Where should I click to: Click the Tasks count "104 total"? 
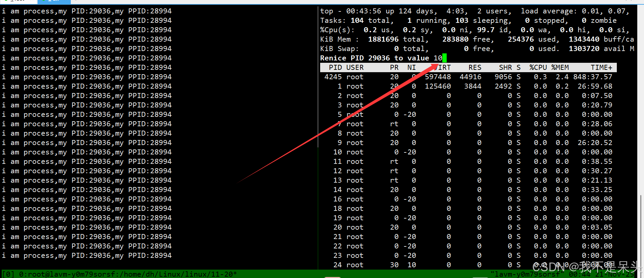(370, 20)
